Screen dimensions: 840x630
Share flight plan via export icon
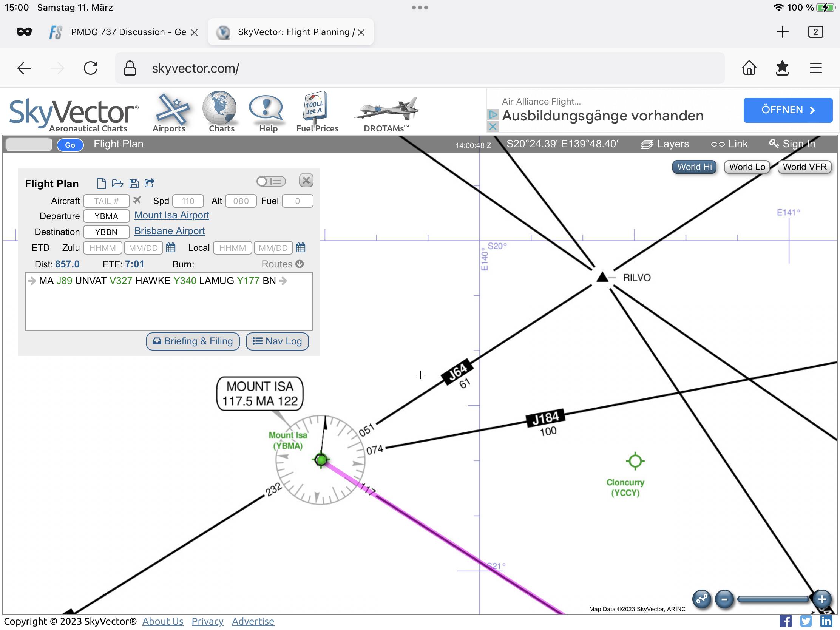150,184
